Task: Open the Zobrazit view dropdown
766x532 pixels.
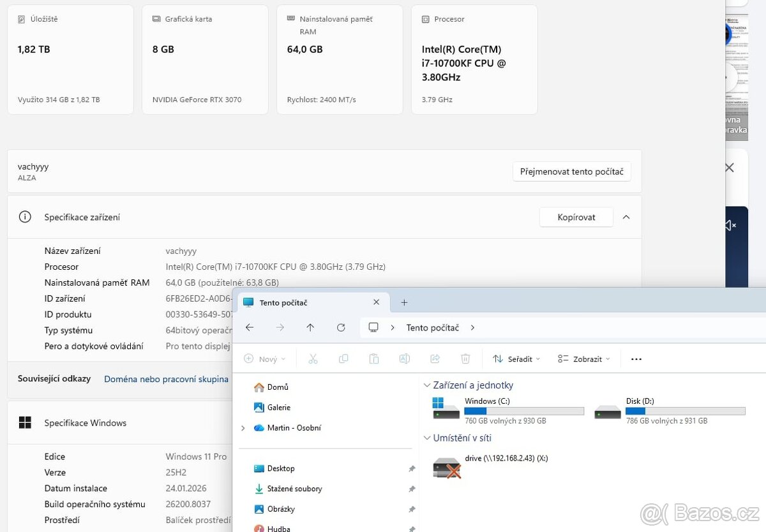Action: tap(583, 359)
